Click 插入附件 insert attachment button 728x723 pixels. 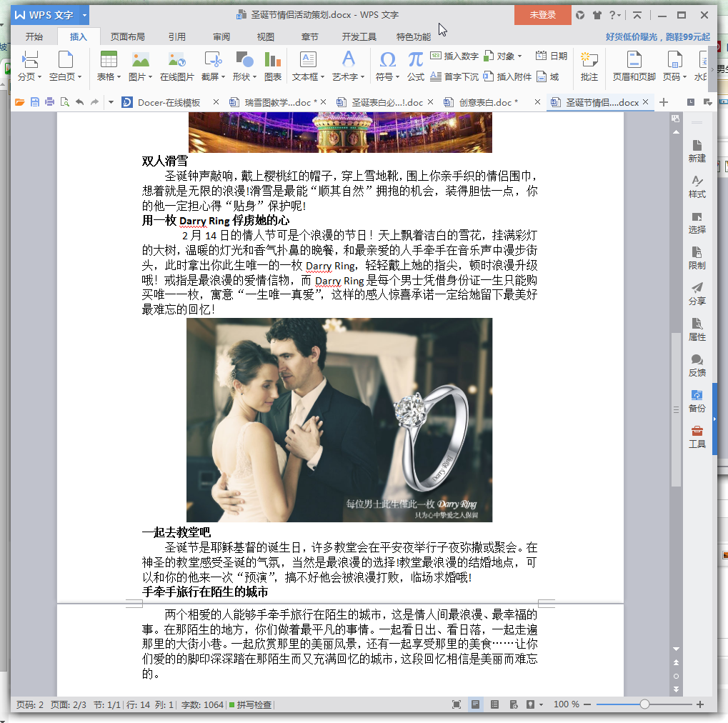click(507, 76)
